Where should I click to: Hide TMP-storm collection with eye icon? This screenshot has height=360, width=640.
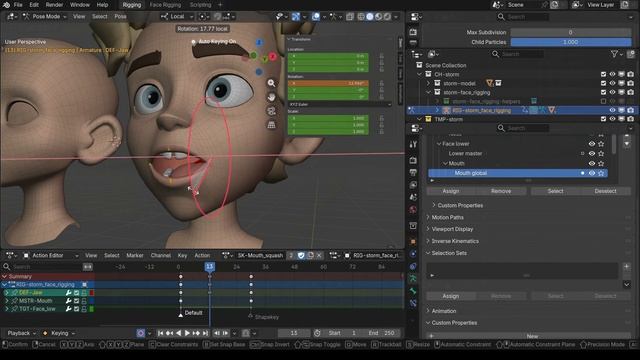612,119
